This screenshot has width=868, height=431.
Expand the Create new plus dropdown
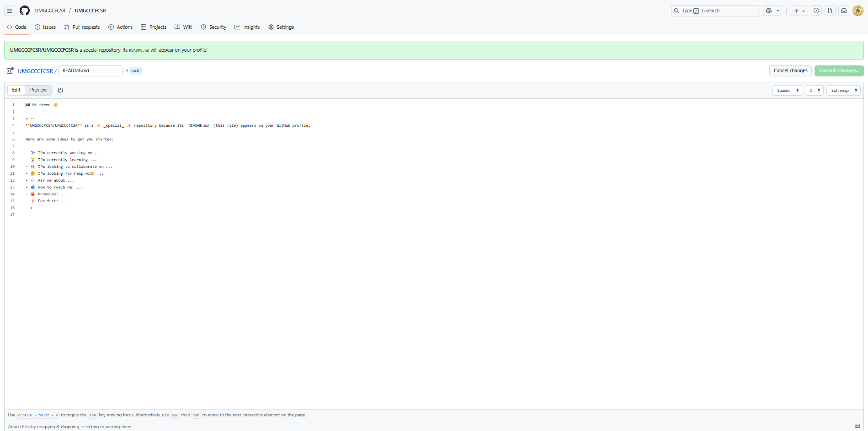point(799,11)
